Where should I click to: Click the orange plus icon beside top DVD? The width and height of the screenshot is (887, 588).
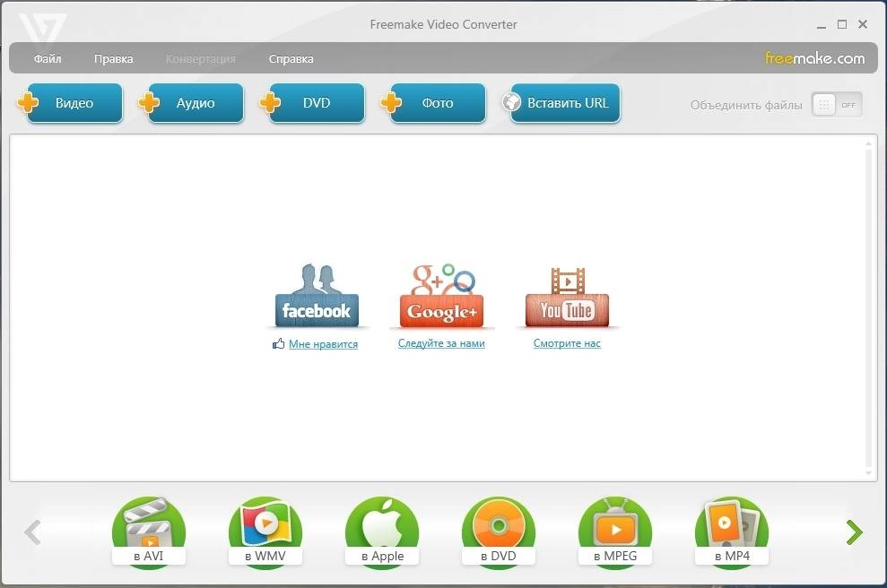click(x=270, y=103)
